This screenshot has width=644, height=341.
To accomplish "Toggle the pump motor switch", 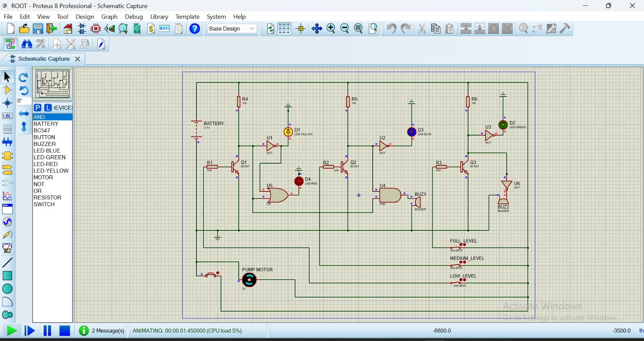I will pyautogui.click(x=212, y=274).
